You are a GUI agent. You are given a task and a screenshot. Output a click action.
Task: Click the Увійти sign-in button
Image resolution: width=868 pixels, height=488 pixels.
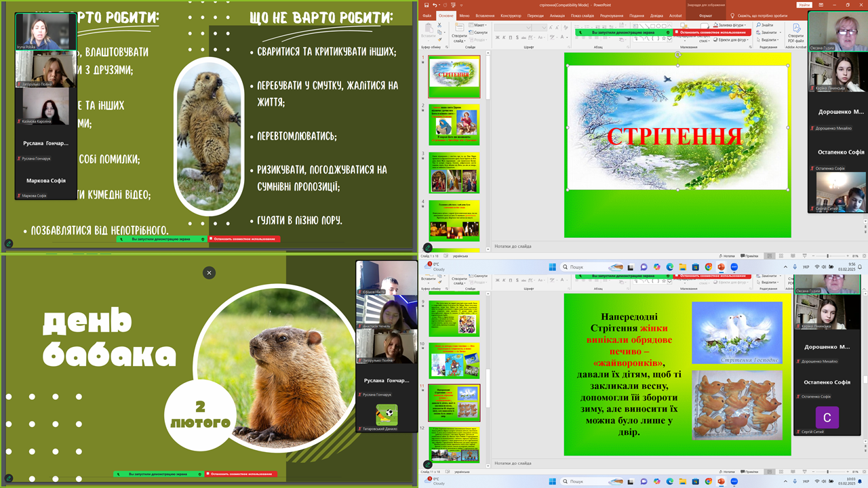(x=804, y=5)
